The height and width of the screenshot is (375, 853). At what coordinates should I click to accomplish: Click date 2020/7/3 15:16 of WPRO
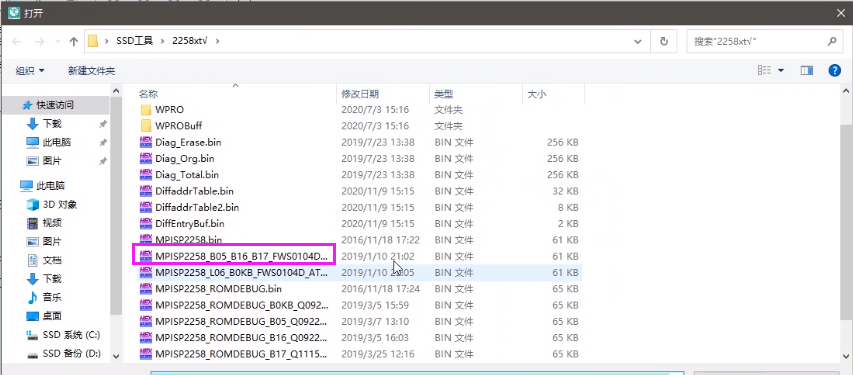coord(375,110)
